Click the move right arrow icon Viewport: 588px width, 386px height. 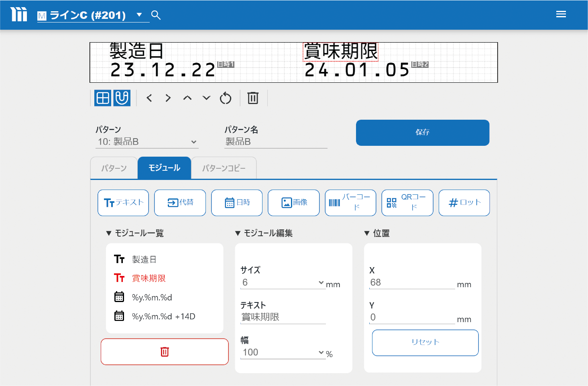click(x=168, y=98)
